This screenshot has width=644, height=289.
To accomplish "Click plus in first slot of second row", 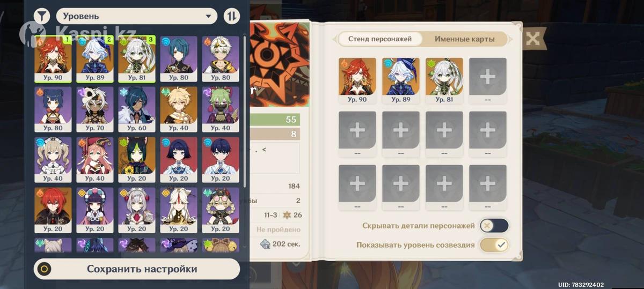I will pos(357,130).
